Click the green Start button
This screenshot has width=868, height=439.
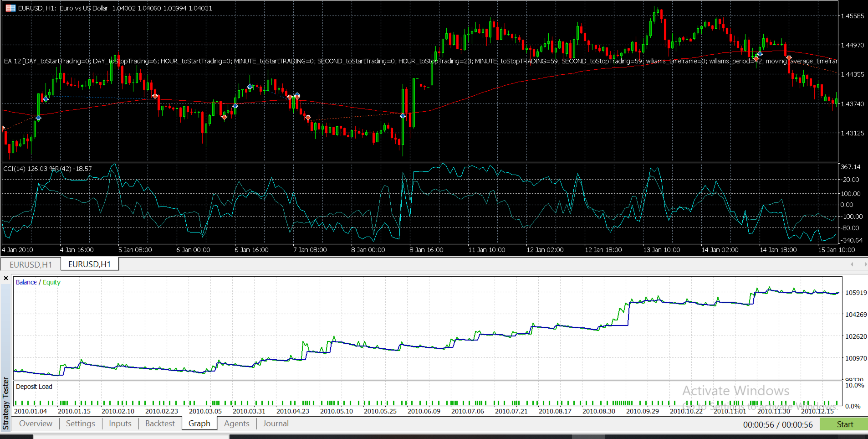844,424
